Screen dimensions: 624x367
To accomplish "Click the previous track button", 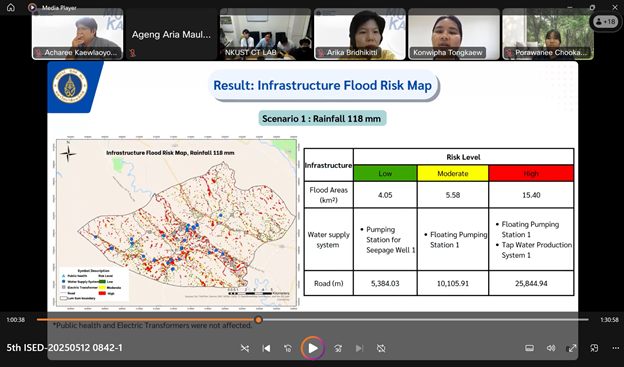I will pyautogui.click(x=266, y=348).
